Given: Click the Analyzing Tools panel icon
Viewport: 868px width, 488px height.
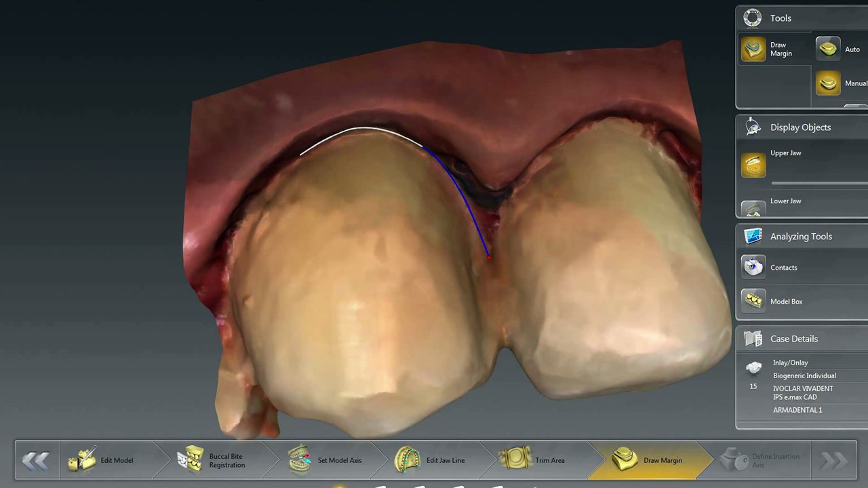Looking at the screenshot, I should tap(753, 237).
